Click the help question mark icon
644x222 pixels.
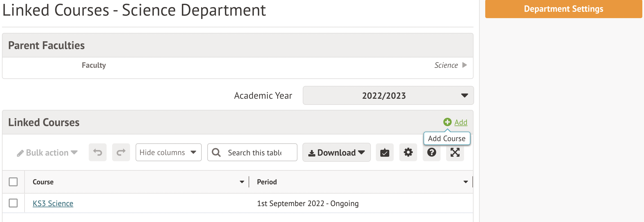click(x=431, y=152)
